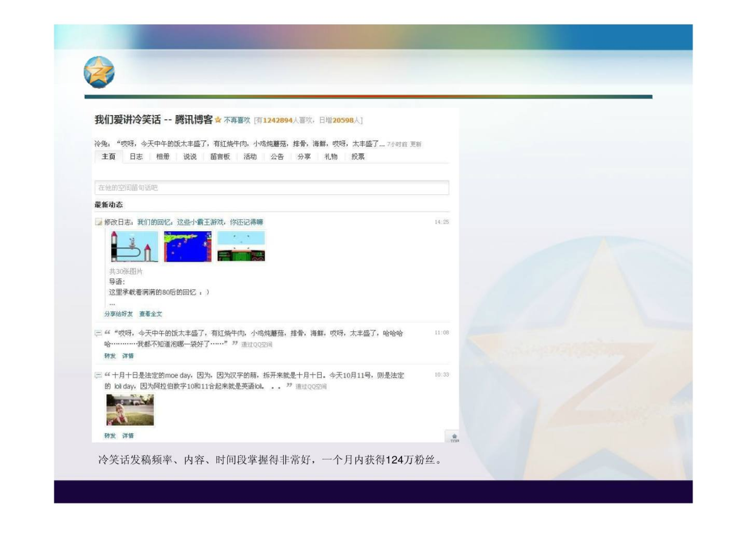Click the blog title 我们爱讲冷笑话 -- 腾讯博客
Viewport: 747px width, 560px height.
[x=154, y=120]
